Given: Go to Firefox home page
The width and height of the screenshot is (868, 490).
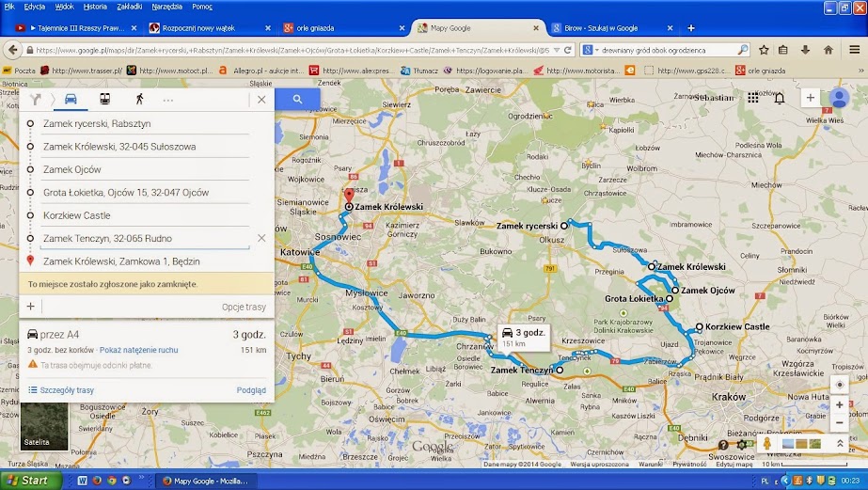Looking at the screenshot, I should [x=829, y=50].
